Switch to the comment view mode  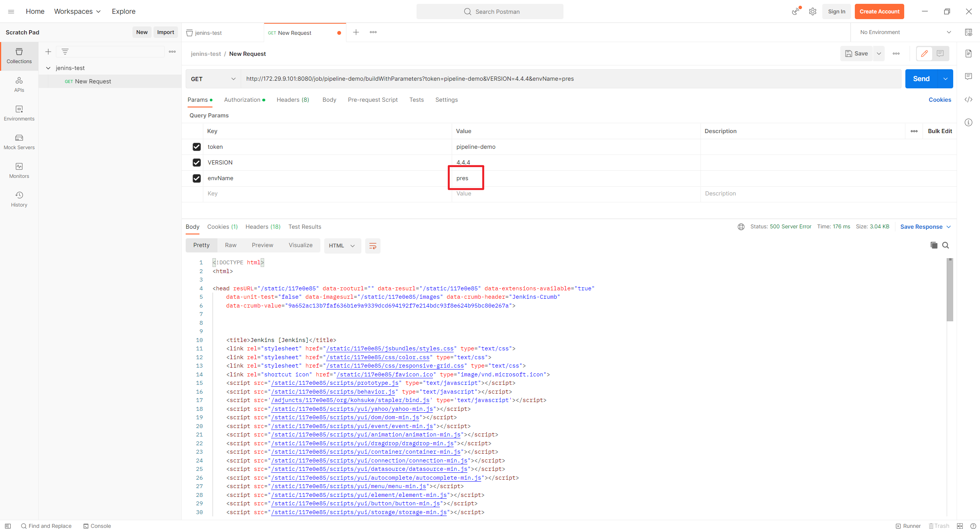point(940,54)
